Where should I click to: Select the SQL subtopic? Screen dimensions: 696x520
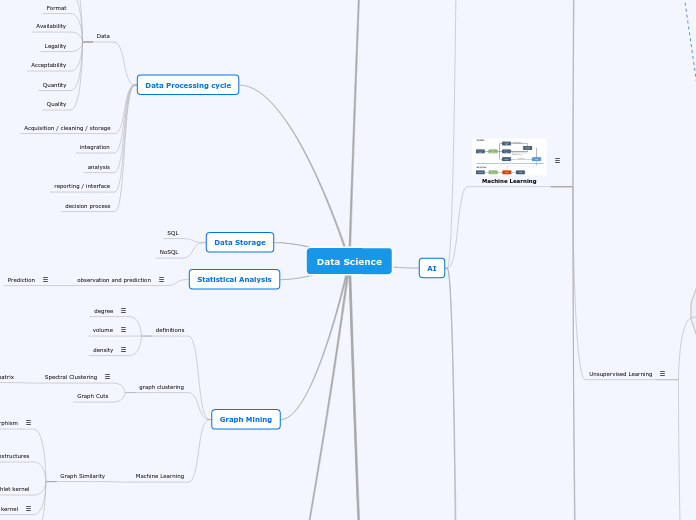click(173, 233)
